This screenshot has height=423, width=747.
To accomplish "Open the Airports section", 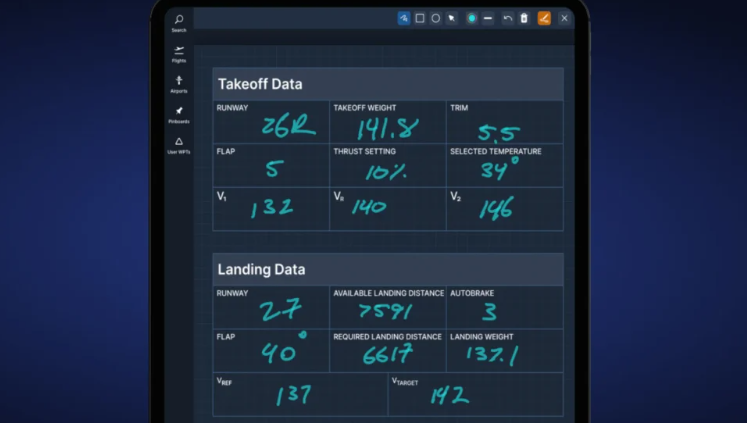I will pos(179,84).
